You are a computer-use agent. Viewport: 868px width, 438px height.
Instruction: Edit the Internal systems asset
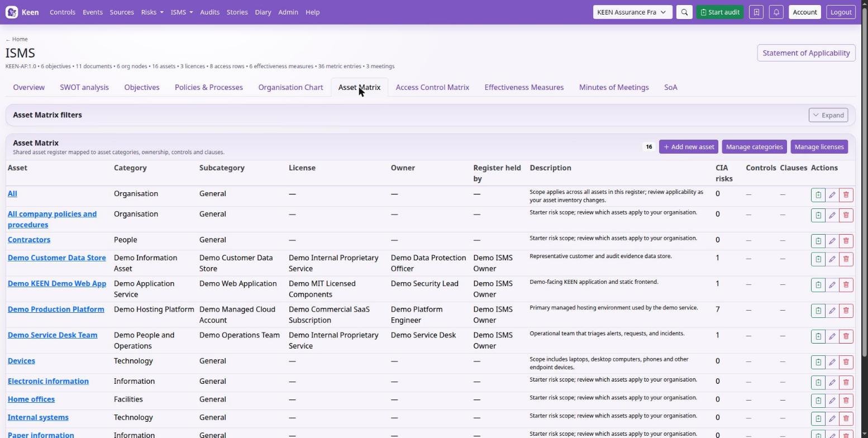tap(832, 418)
